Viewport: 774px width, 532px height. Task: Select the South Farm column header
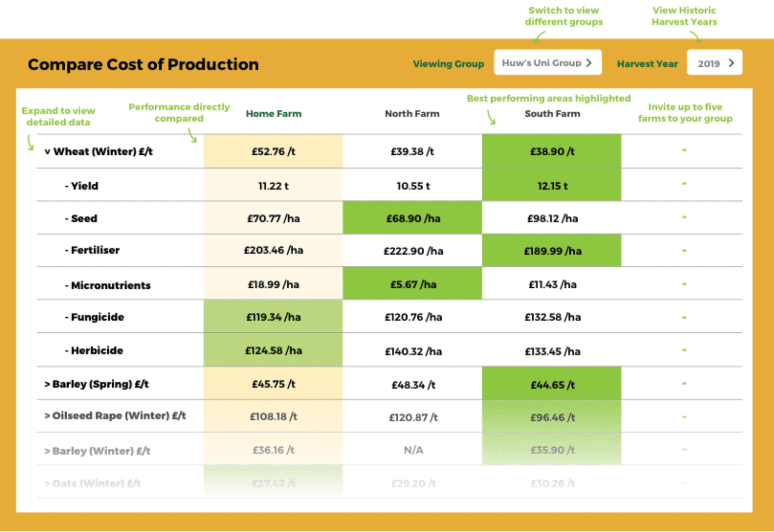(x=552, y=114)
